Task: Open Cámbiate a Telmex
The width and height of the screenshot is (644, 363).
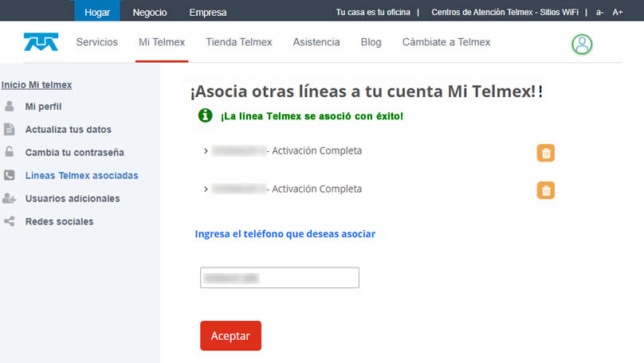Action: click(446, 42)
